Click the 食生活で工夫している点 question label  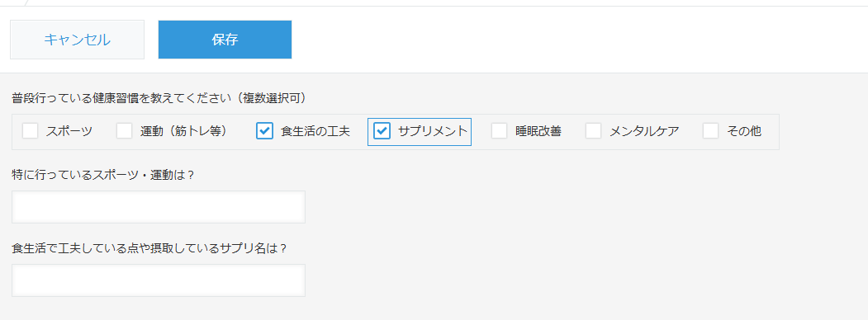[149, 248]
